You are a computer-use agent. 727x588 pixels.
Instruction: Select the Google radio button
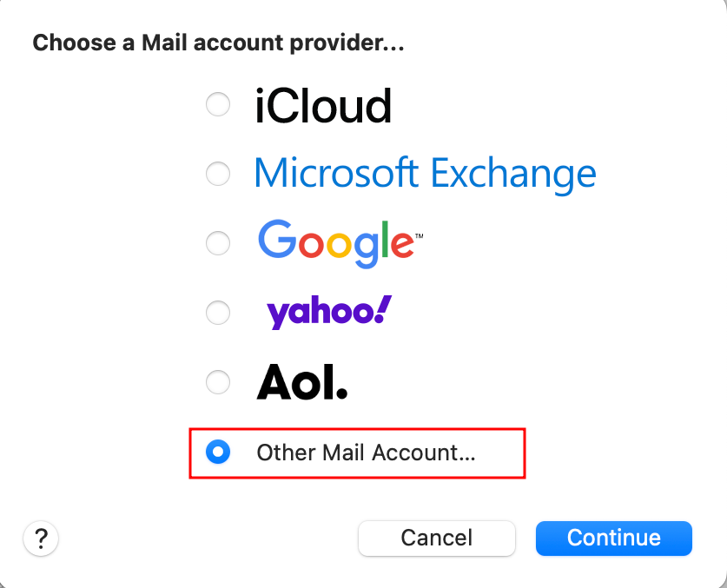point(218,243)
